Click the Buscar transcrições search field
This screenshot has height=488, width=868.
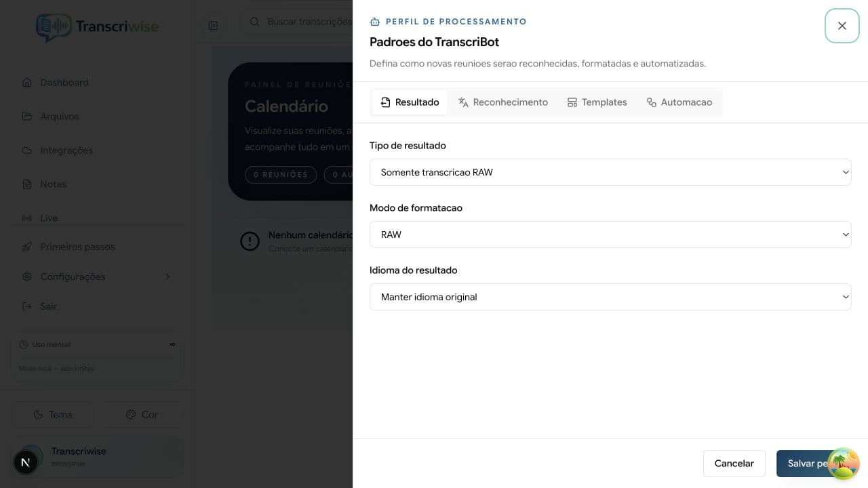[x=298, y=22]
